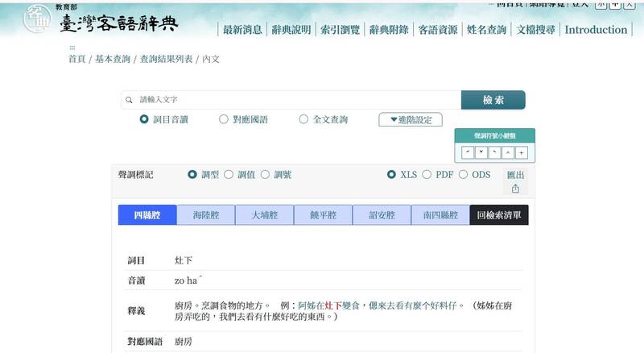Go to 基本查詢 in breadcrumb
The height and width of the screenshot is (353, 644).
point(113,59)
